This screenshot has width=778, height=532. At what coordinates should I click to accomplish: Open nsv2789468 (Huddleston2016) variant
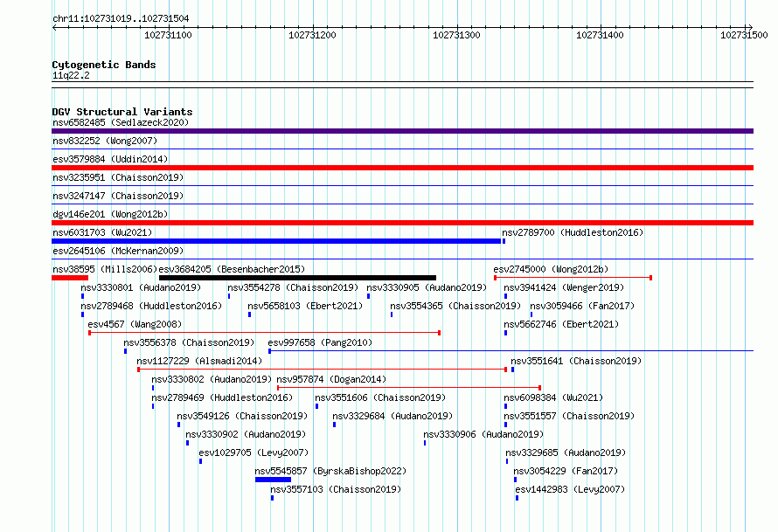(x=151, y=306)
